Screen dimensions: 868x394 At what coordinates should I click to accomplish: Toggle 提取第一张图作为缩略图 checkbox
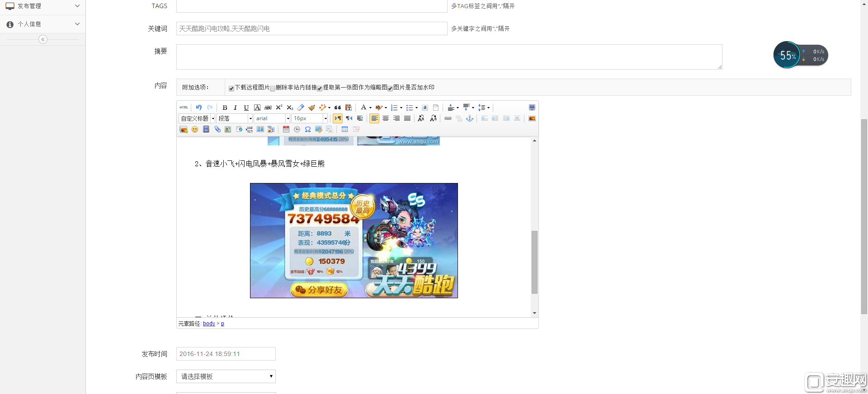click(320, 88)
